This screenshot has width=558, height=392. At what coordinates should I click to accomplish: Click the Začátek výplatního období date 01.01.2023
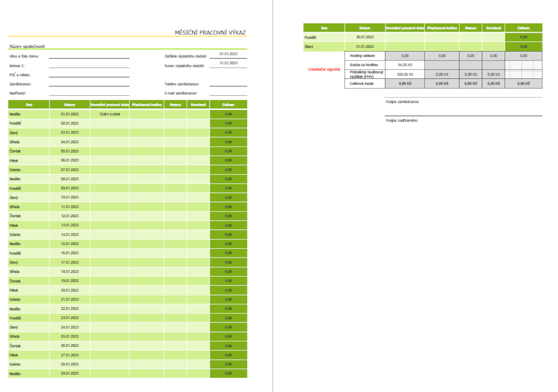tap(228, 54)
